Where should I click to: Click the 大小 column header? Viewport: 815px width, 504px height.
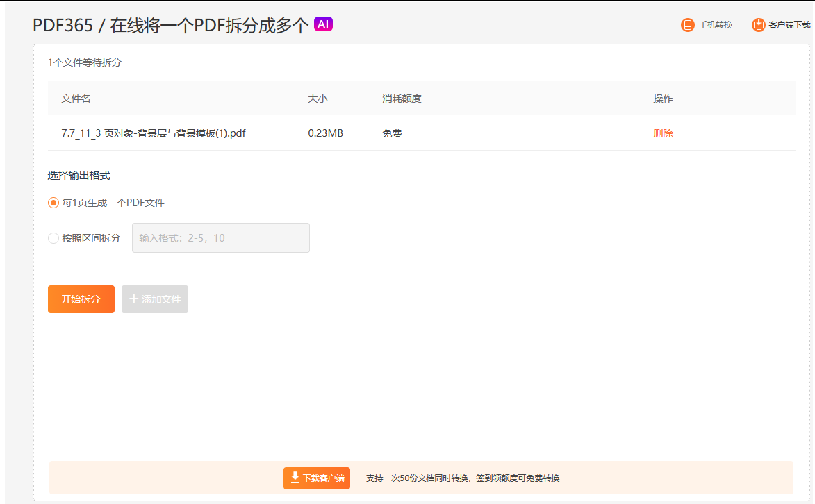click(x=318, y=99)
